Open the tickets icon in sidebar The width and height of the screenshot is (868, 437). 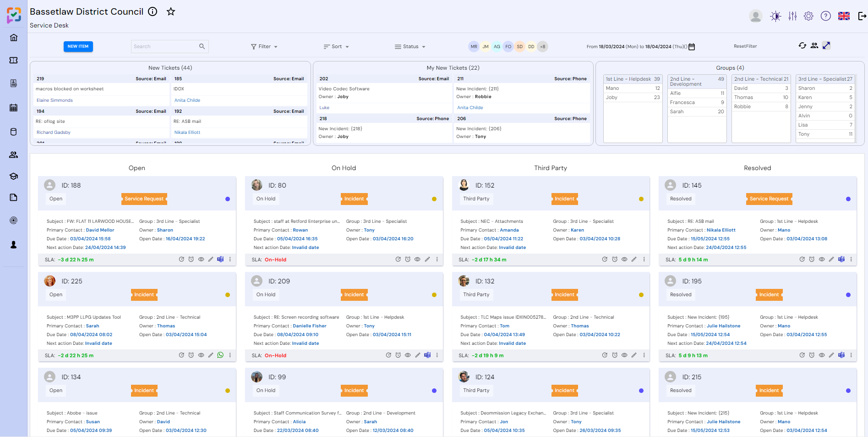point(14,60)
